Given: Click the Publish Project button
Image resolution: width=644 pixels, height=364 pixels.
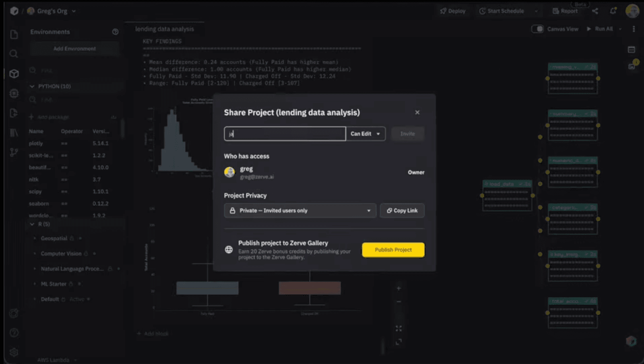Looking at the screenshot, I should tap(393, 250).
